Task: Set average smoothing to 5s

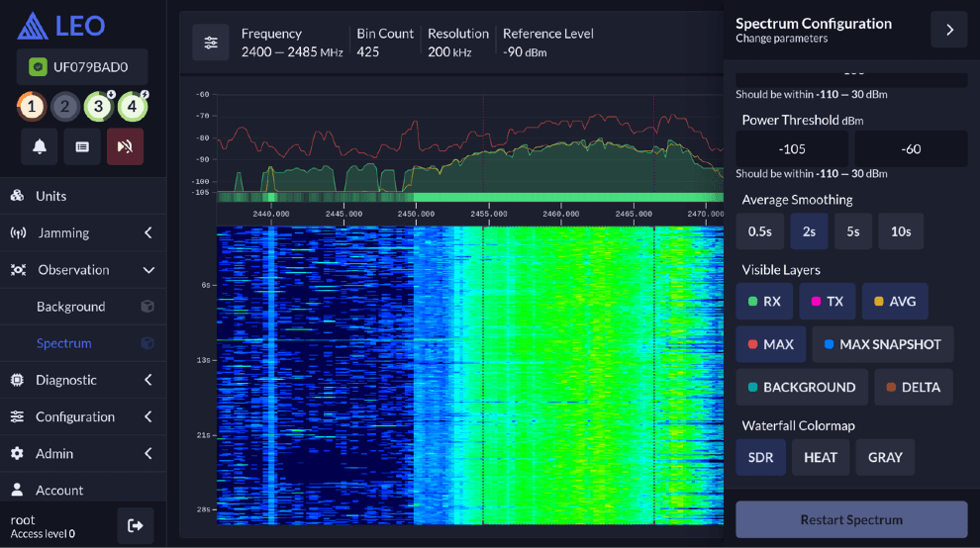Action: [853, 231]
